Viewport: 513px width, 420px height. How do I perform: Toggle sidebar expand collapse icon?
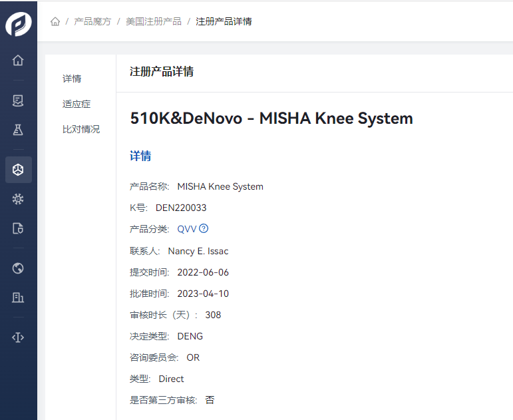pyautogui.click(x=18, y=337)
